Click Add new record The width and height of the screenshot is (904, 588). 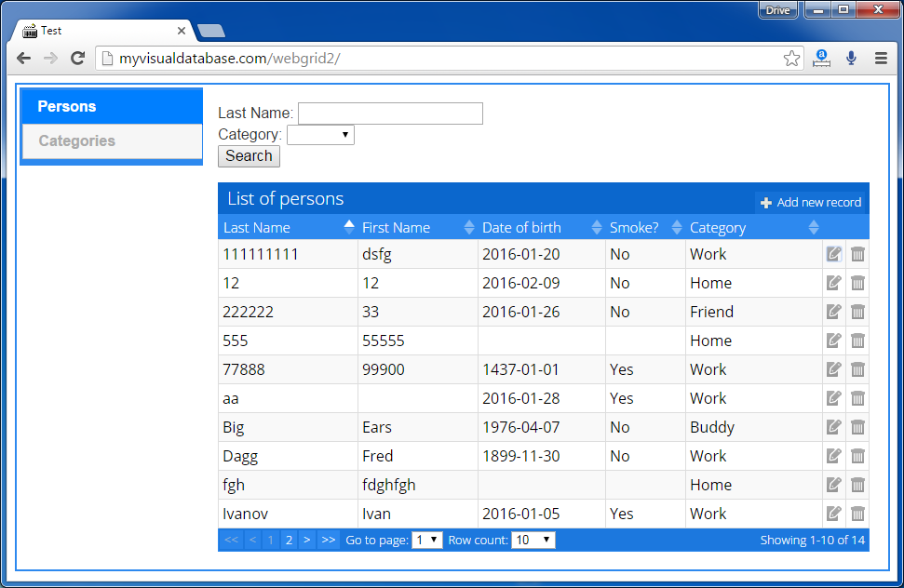coord(811,202)
